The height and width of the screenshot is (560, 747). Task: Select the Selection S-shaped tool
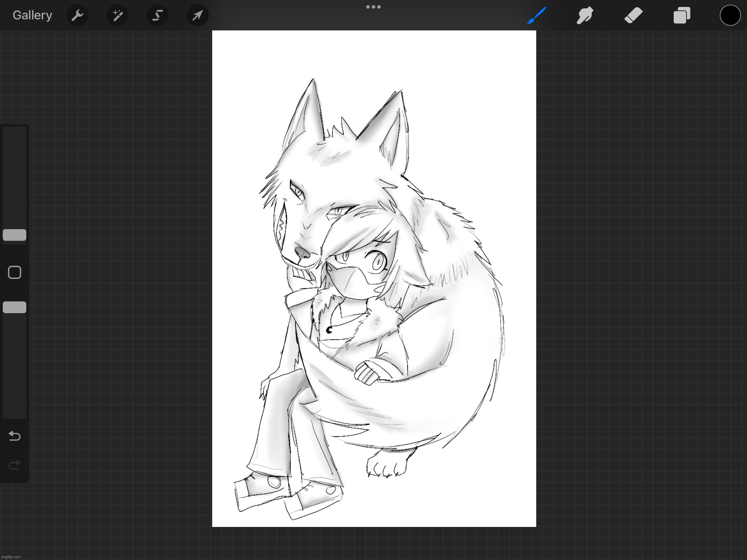click(x=157, y=15)
